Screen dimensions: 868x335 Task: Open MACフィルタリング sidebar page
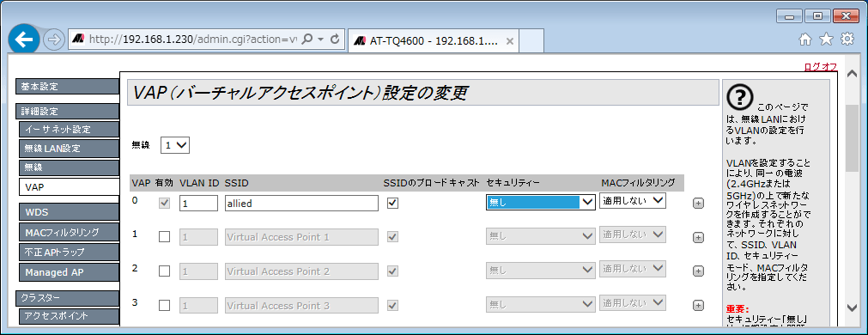[x=69, y=231]
